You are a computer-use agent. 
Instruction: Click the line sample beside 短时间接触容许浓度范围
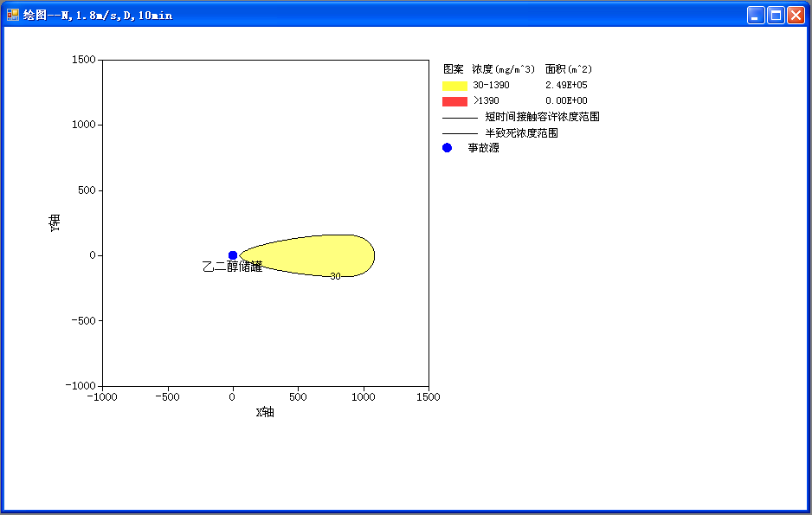click(x=460, y=118)
